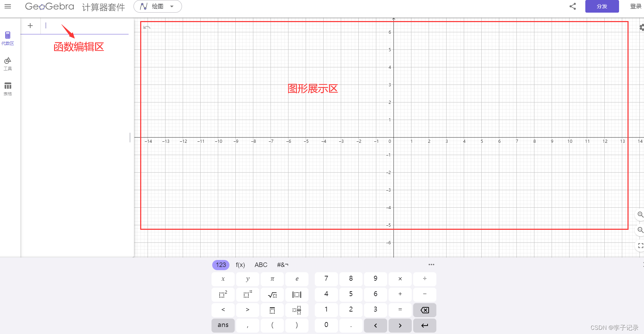Tap the number 2 key

[351, 310]
